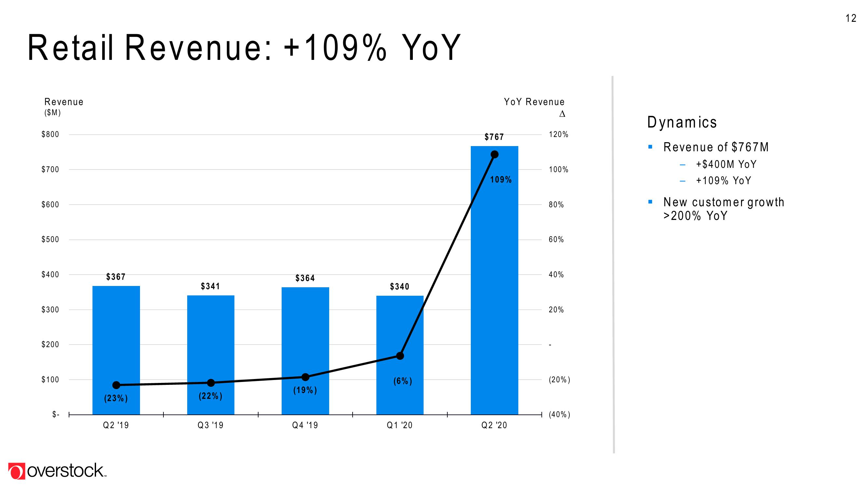Click the 109% data label on the bar

501,180
